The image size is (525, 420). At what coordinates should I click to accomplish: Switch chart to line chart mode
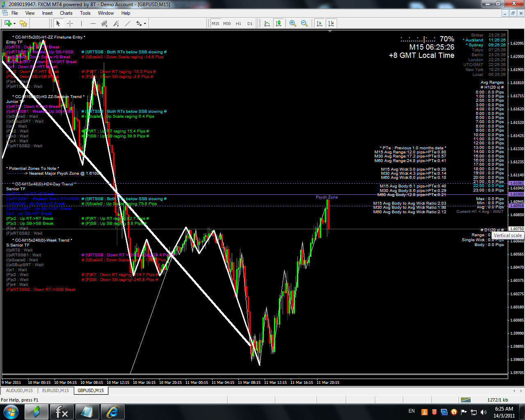coord(267,23)
